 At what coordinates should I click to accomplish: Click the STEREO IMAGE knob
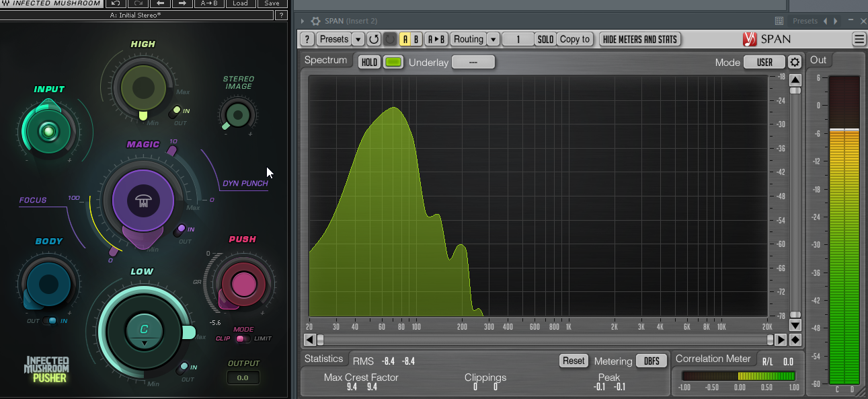237,116
